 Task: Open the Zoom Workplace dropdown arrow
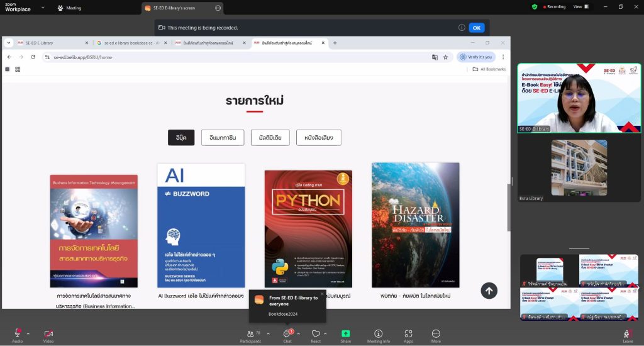click(43, 8)
